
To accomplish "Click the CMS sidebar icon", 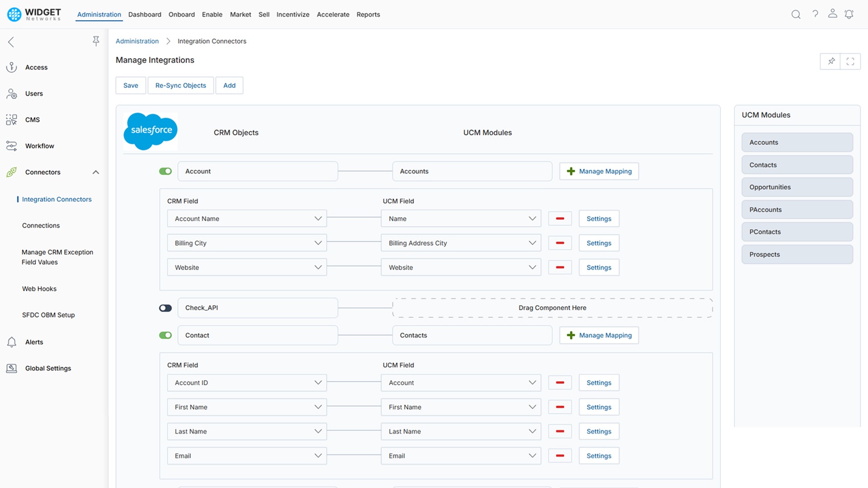I will 11,119.
